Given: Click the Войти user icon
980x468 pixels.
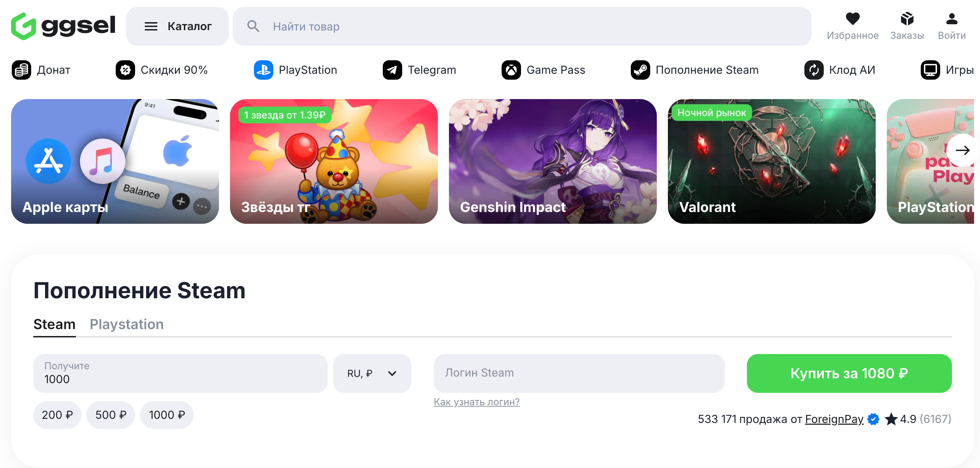Looking at the screenshot, I should [951, 19].
